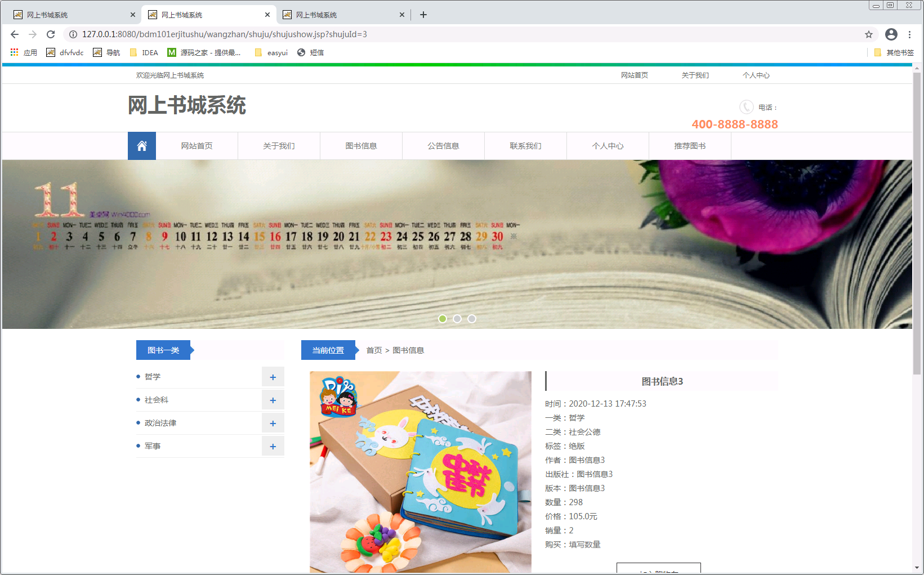The width and height of the screenshot is (924, 575).
Task: Click the browser forward arrow
Action: (x=33, y=34)
